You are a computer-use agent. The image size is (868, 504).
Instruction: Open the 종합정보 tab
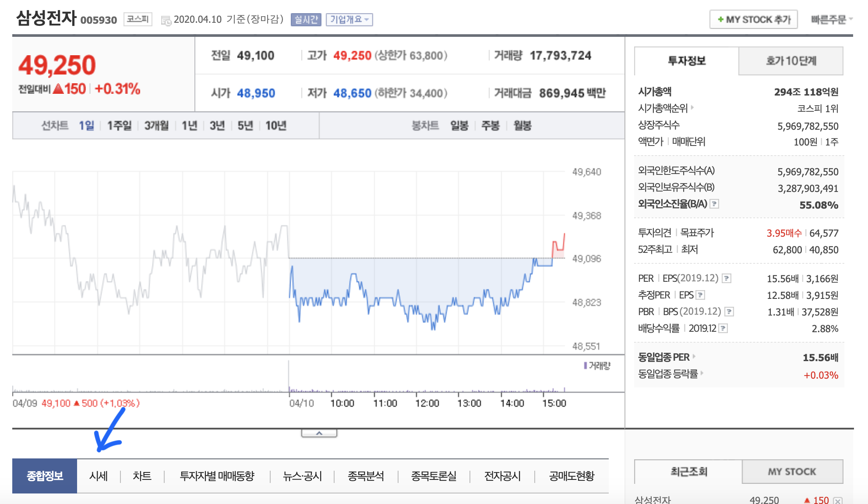click(45, 476)
